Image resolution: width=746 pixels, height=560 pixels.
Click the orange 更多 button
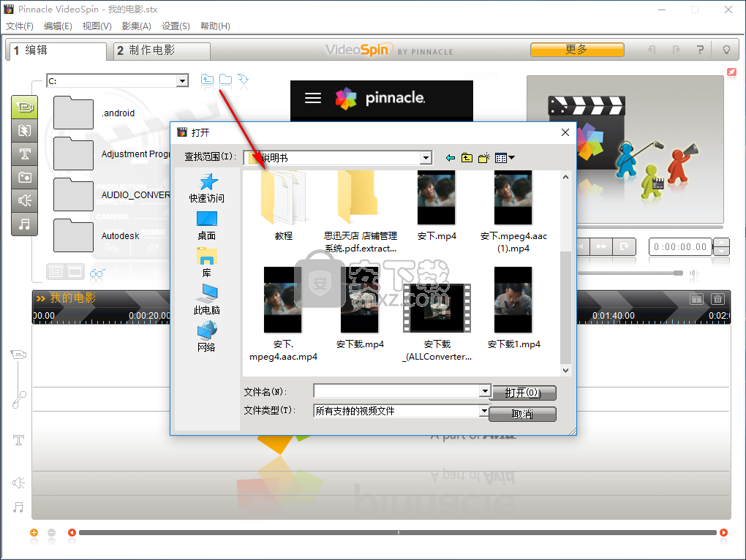coord(577,50)
